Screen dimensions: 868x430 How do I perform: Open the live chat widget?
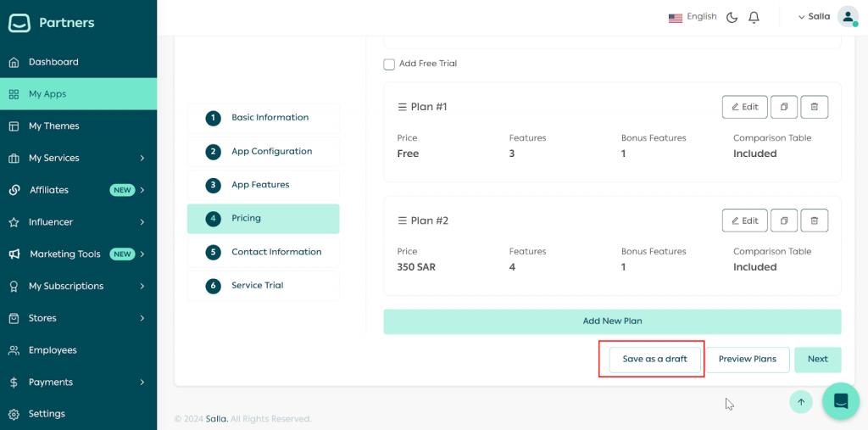[840, 401]
